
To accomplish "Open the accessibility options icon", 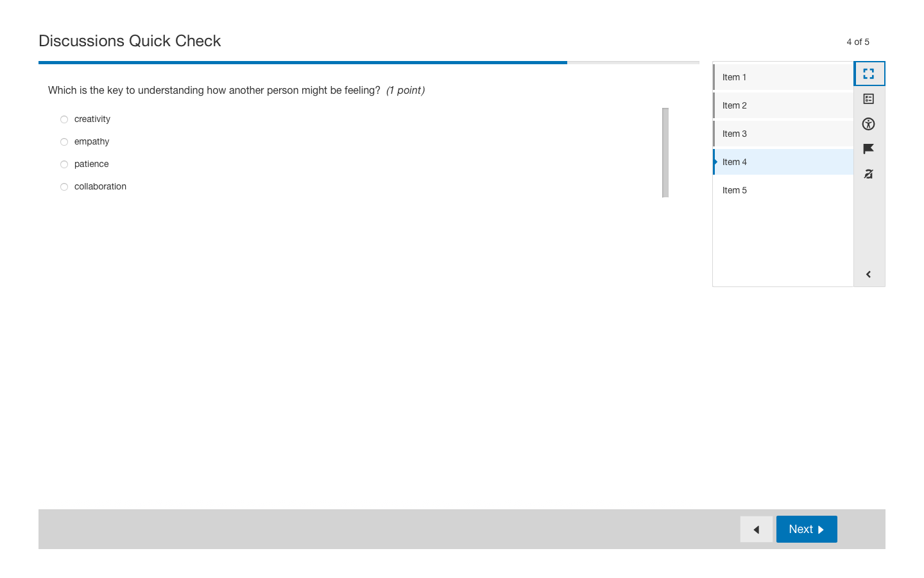I will [x=869, y=124].
